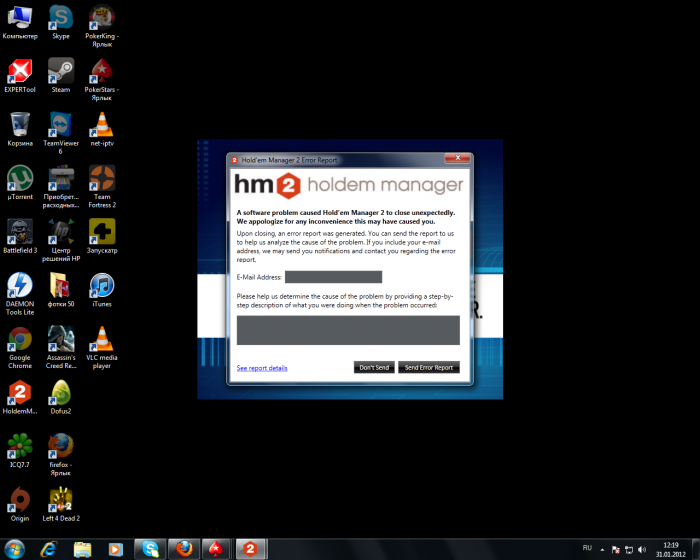
Task: Select net-iptv desktop shortcut
Action: (102, 130)
